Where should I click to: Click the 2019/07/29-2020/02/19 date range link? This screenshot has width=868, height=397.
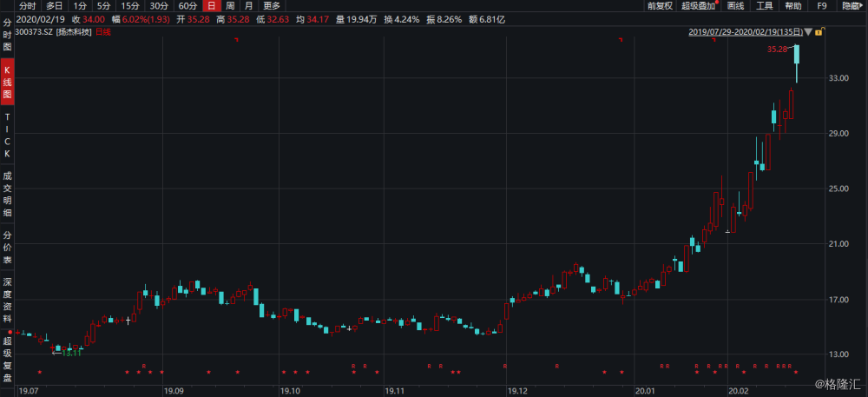tap(745, 32)
